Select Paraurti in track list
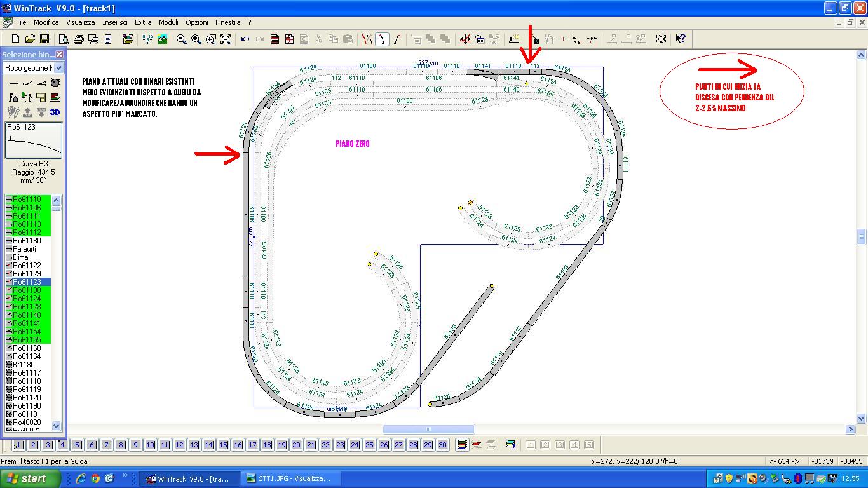Viewport: 868px width, 488px height. coord(28,249)
